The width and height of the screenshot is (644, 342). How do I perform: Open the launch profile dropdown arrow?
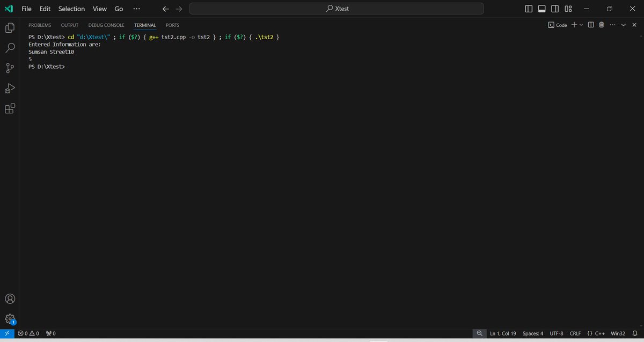[x=581, y=25]
